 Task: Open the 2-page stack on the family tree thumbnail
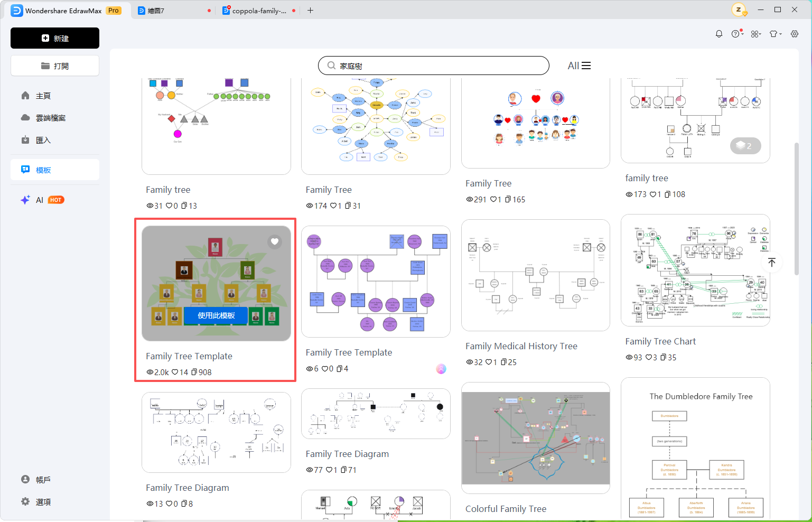click(x=745, y=146)
